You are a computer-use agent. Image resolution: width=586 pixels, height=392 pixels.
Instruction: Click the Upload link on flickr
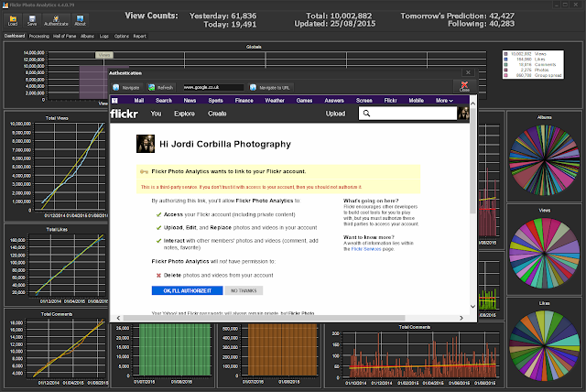coord(335,114)
